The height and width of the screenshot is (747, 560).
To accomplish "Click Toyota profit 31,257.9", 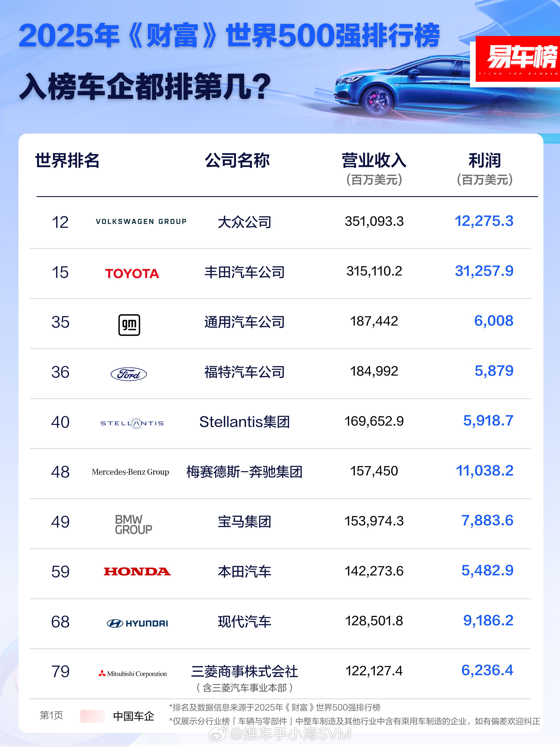I will click(484, 271).
